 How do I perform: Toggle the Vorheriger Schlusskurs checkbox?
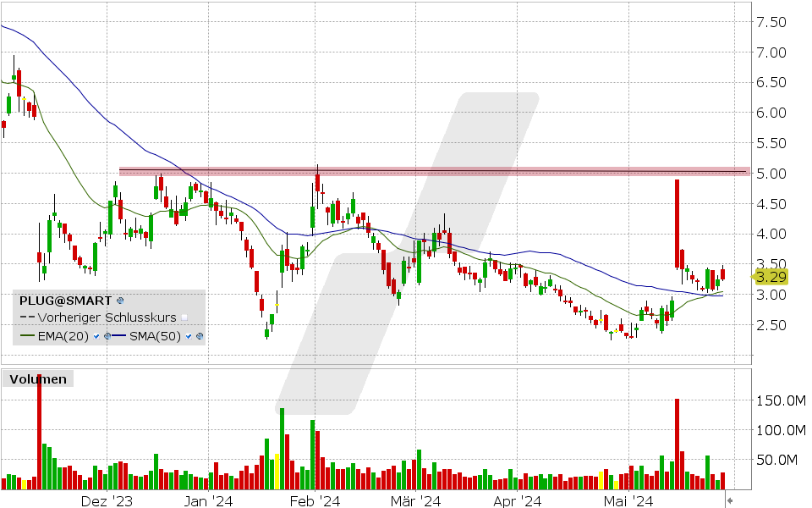pos(184,317)
